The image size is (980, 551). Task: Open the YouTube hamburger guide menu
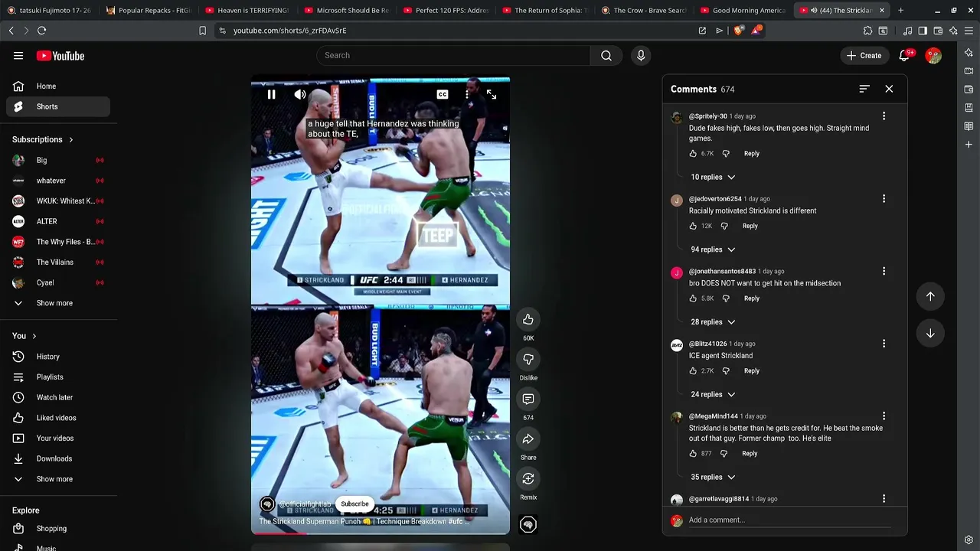click(18, 55)
